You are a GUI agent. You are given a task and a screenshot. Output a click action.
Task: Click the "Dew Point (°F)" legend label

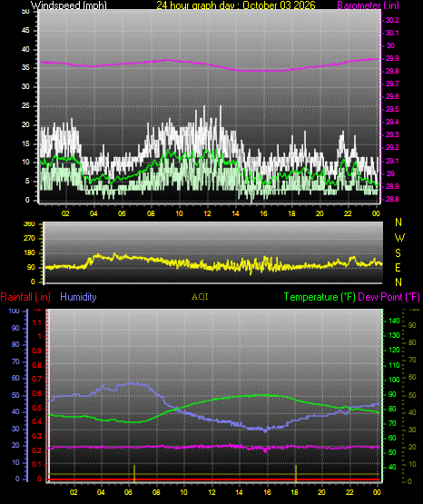point(389,297)
